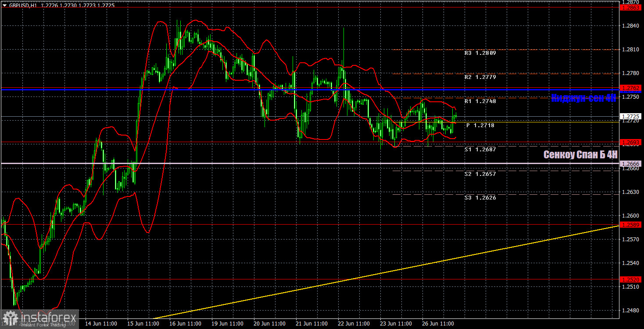Click the S3 1.2626 pivot label
Screen dimensions: 644x329
480,198
